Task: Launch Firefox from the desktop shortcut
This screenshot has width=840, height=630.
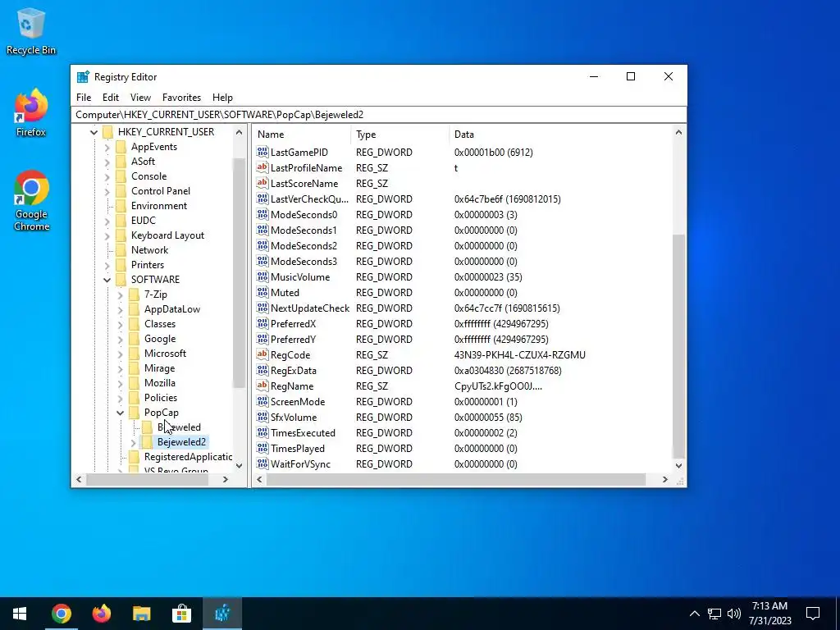Action: coord(30,113)
